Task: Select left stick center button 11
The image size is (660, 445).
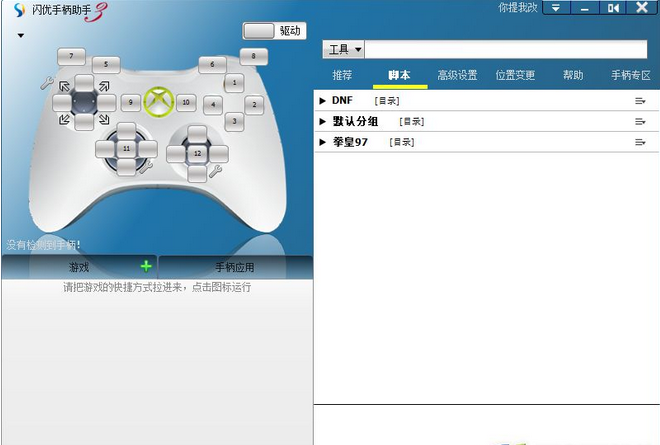Action: 126,149
